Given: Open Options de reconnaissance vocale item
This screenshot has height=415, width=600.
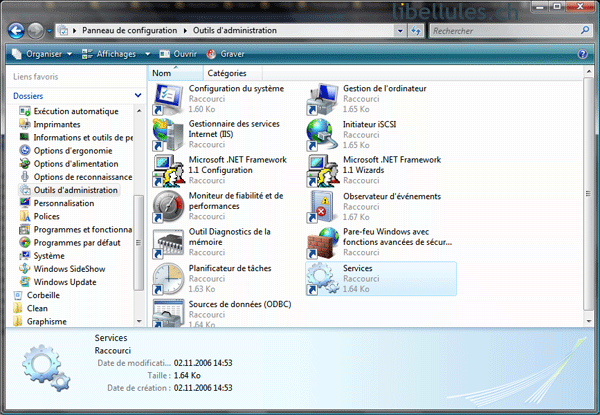Looking at the screenshot, I should (76, 177).
